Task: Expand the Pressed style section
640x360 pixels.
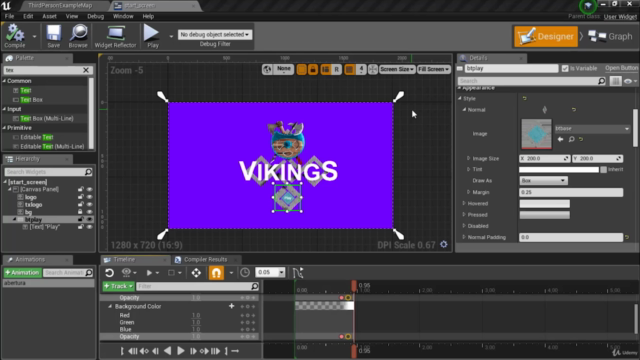Action: (464, 215)
